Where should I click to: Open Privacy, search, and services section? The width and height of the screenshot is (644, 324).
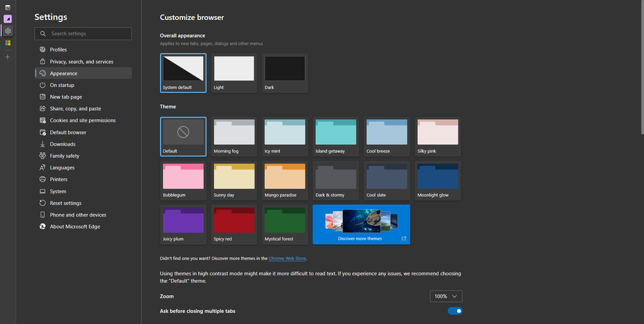(x=83, y=62)
